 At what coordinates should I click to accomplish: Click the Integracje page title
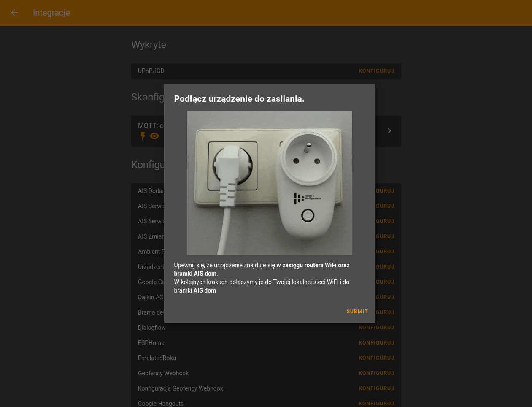(x=51, y=13)
